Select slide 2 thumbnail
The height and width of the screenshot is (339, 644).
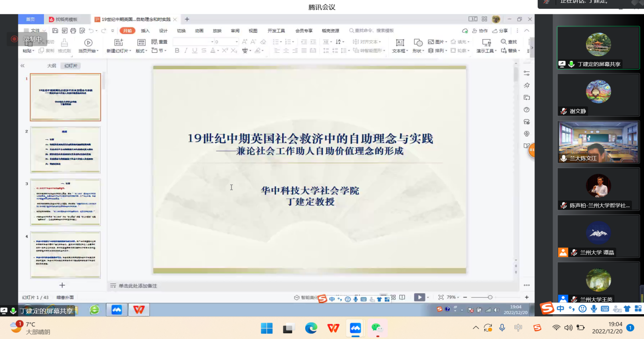click(66, 150)
